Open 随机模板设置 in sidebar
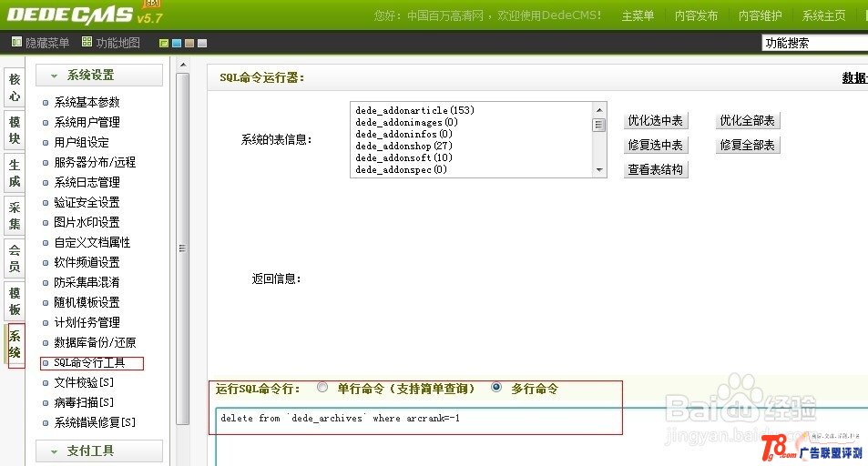868x466 pixels. [87, 302]
